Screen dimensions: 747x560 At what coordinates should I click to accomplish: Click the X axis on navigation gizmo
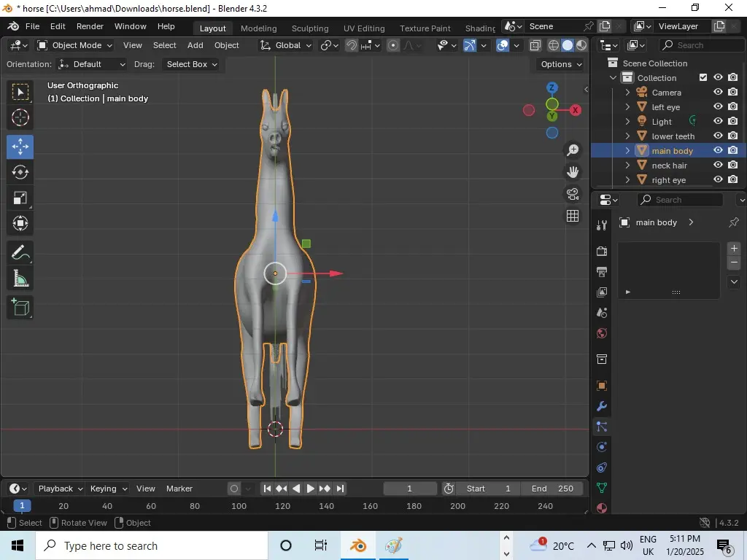point(576,110)
